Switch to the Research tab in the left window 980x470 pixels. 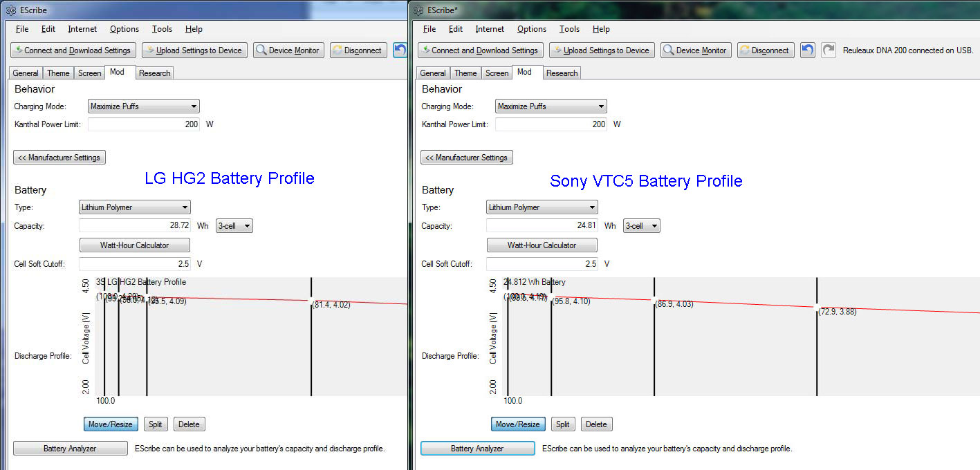(154, 73)
